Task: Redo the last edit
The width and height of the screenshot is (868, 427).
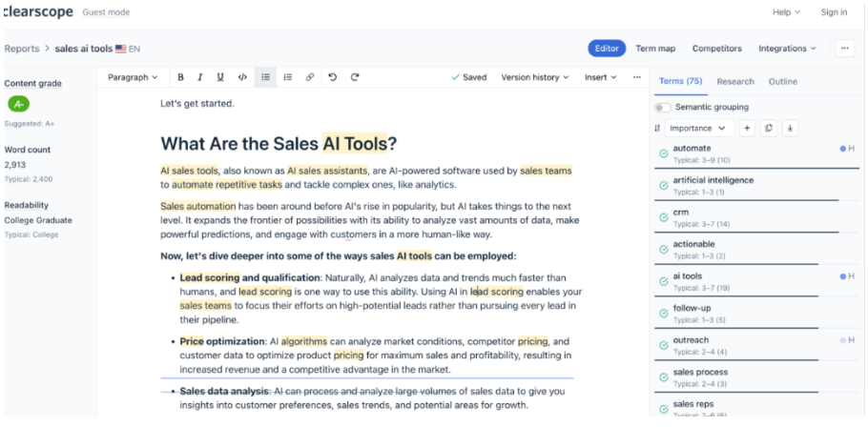Action: tap(355, 77)
